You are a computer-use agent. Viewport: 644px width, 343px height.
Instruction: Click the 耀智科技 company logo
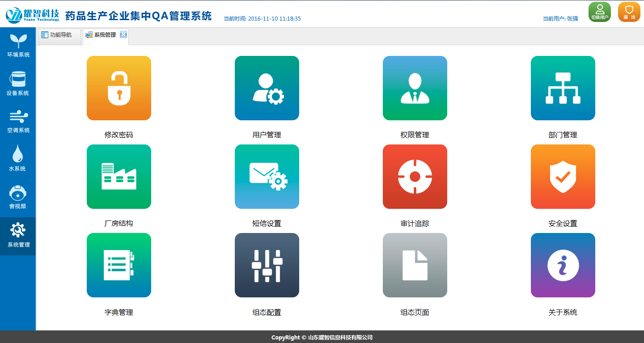(x=33, y=14)
